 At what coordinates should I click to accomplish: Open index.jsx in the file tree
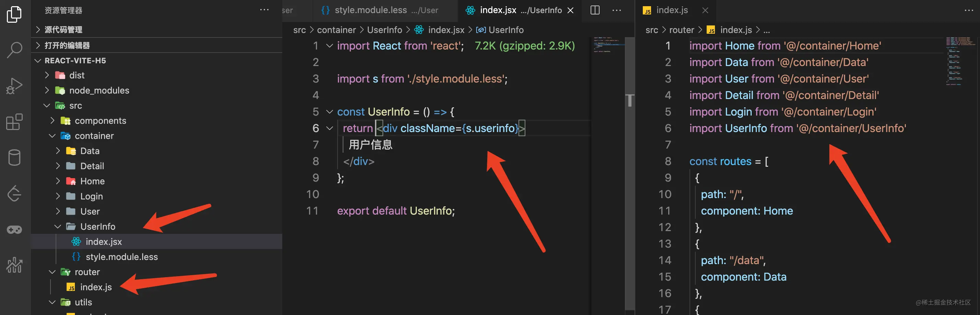click(x=156, y=241)
